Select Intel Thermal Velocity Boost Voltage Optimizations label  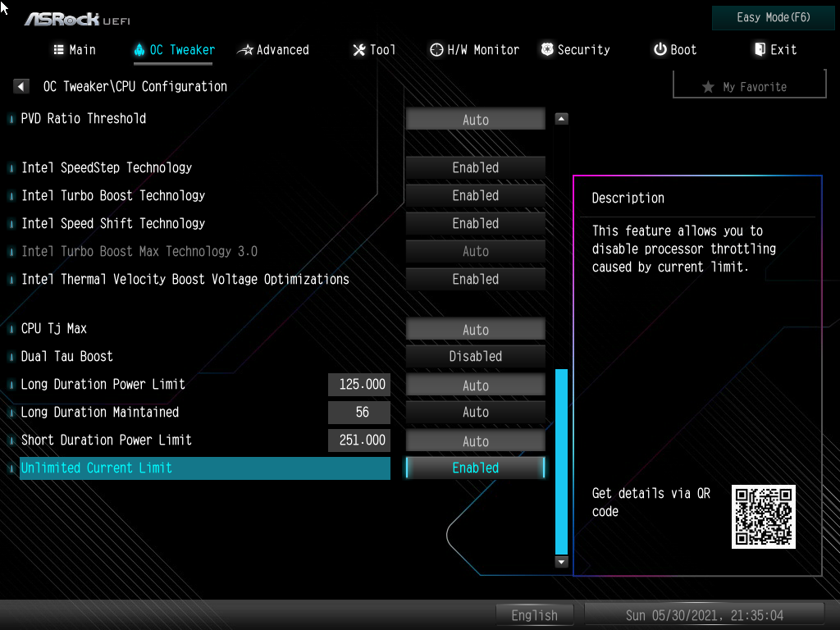point(185,279)
